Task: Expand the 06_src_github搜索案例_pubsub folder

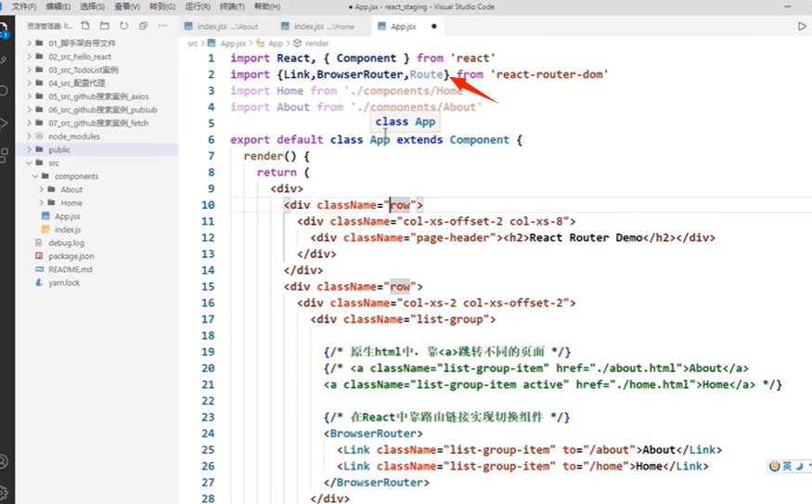Action: (30, 110)
